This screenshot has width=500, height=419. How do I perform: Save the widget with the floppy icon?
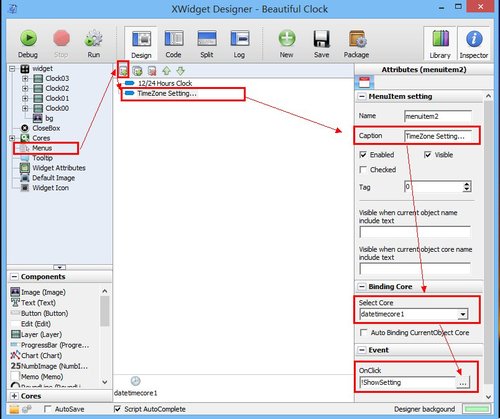click(322, 39)
